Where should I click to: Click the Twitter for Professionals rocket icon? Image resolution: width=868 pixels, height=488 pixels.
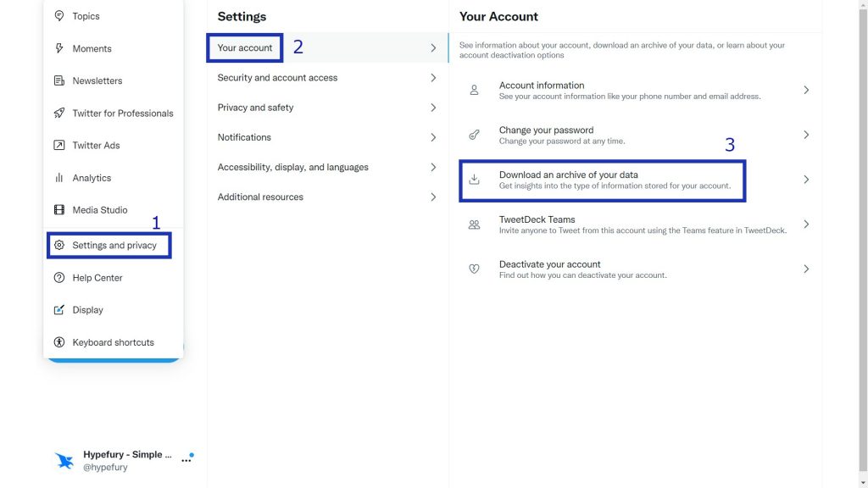click(59, 113)
